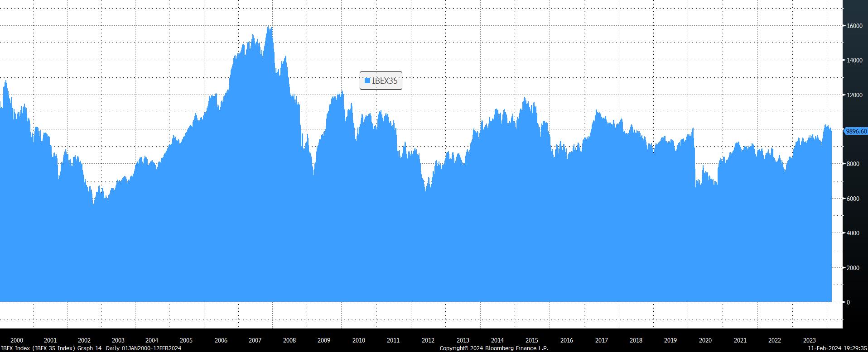Click the 2008 year label on time axis

tap(289, 340)
